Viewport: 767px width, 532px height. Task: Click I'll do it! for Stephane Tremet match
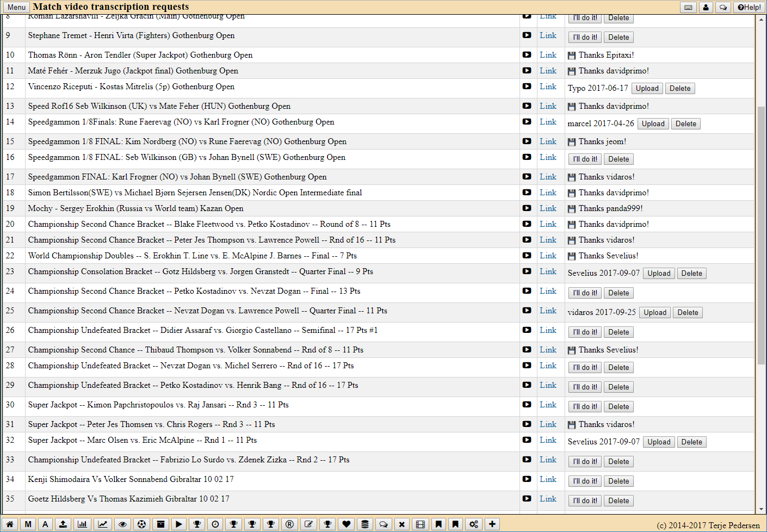tap(585, 38)
